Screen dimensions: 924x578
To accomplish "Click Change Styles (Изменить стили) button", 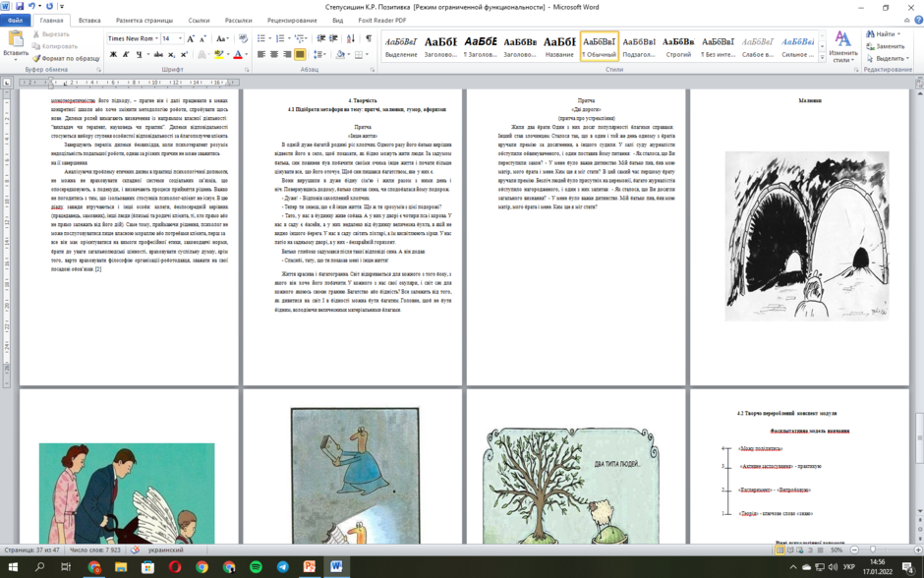I will (x=843, y=46).
